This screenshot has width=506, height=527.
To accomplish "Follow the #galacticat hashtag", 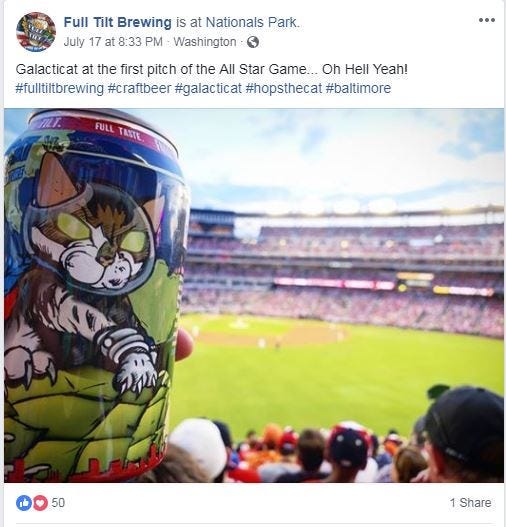I will click(x=208, y=88).
